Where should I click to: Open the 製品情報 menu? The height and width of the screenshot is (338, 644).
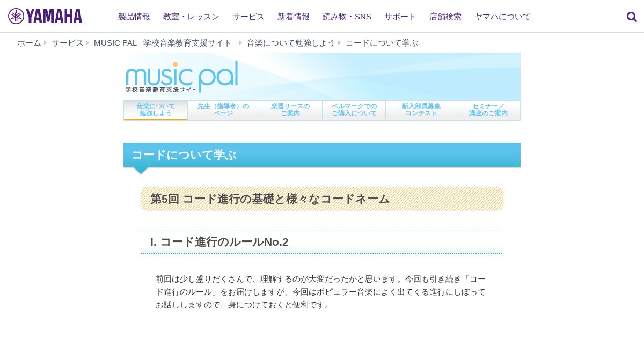pos(134,17)
